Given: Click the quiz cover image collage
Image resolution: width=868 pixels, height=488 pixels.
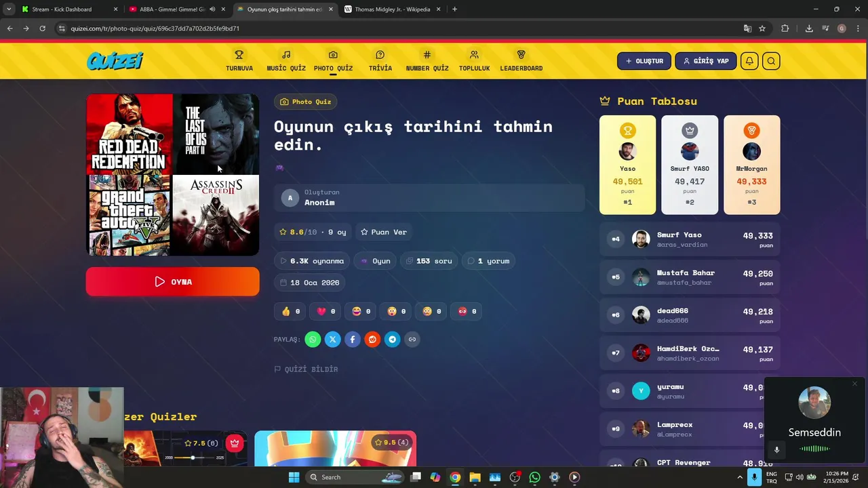Looking at the screenshot, I should pos(172,174).
